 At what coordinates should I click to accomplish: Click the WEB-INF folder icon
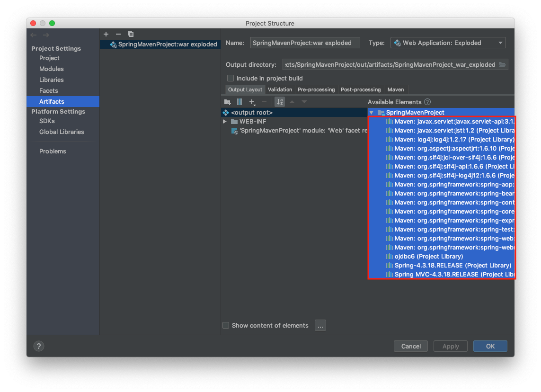tap(234, 122)
